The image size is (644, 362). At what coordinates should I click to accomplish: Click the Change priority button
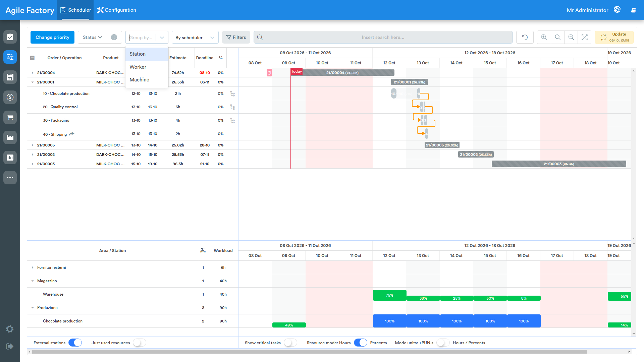pyautogui.click(x=52, y=37)
